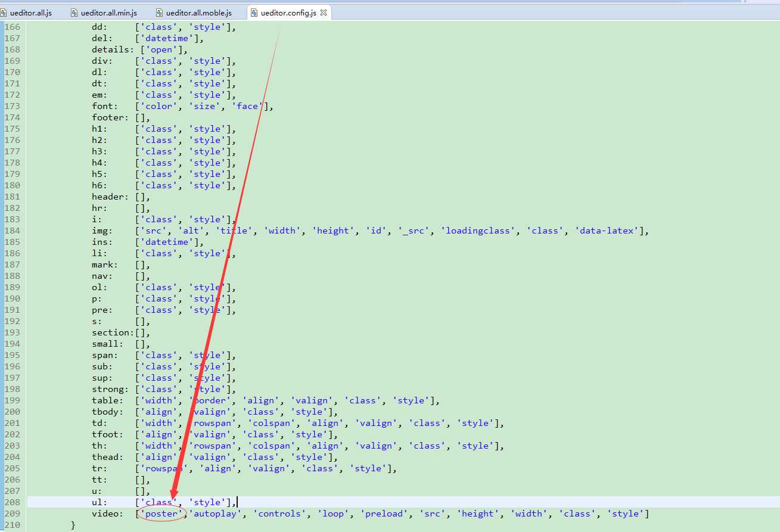The height and width of the screenshot is (532, 780).
Task: Click the 'poster' string in video line
Action: coord(163,514)
